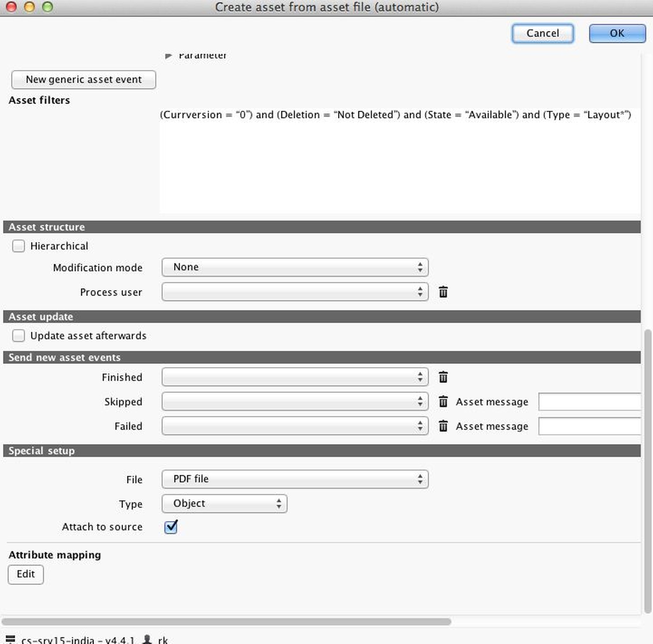
Task: Remove the Failed event with the trash icon
Action: (443, 426)
